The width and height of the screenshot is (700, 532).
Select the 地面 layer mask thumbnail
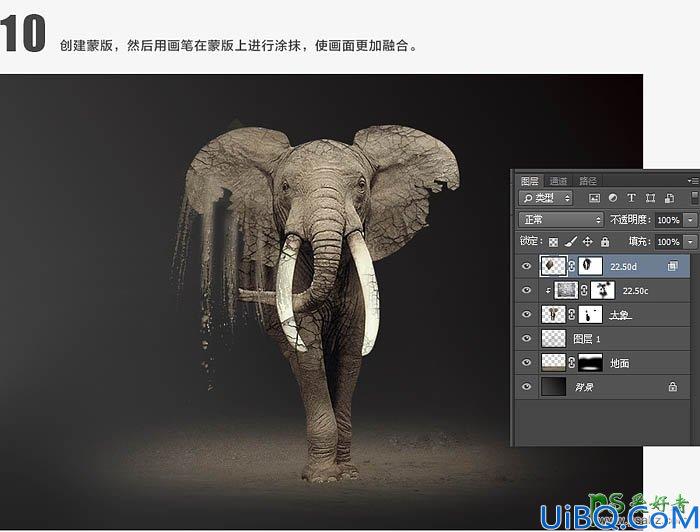coord(590,363)
